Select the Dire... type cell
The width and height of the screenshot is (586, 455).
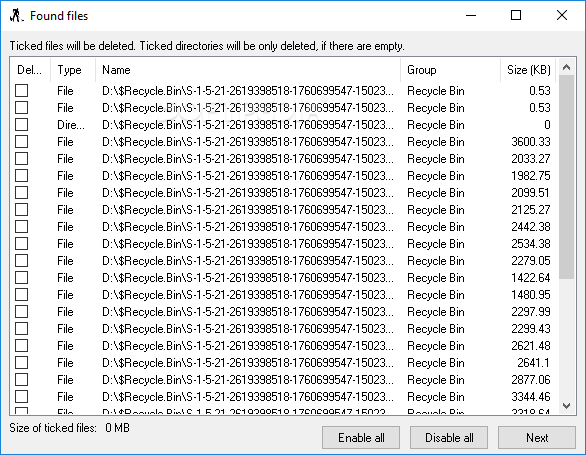click(x=71, y=124)
